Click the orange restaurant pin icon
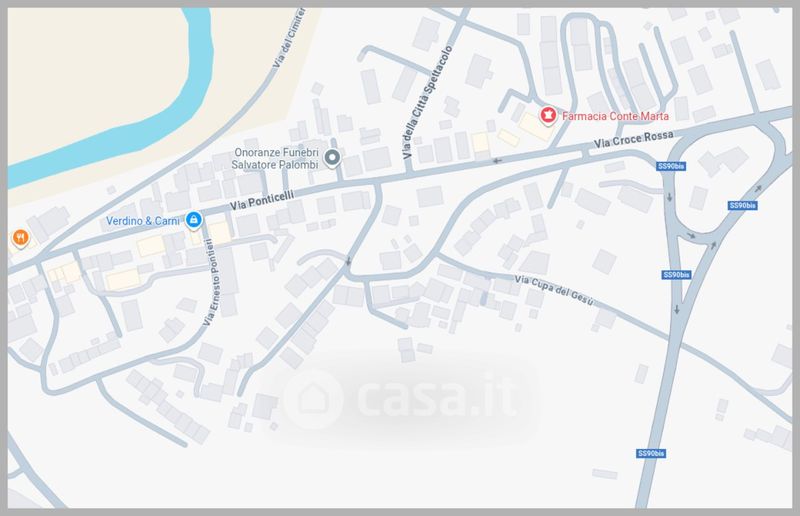This screenshot has height=516, width=800. point(20,238)
